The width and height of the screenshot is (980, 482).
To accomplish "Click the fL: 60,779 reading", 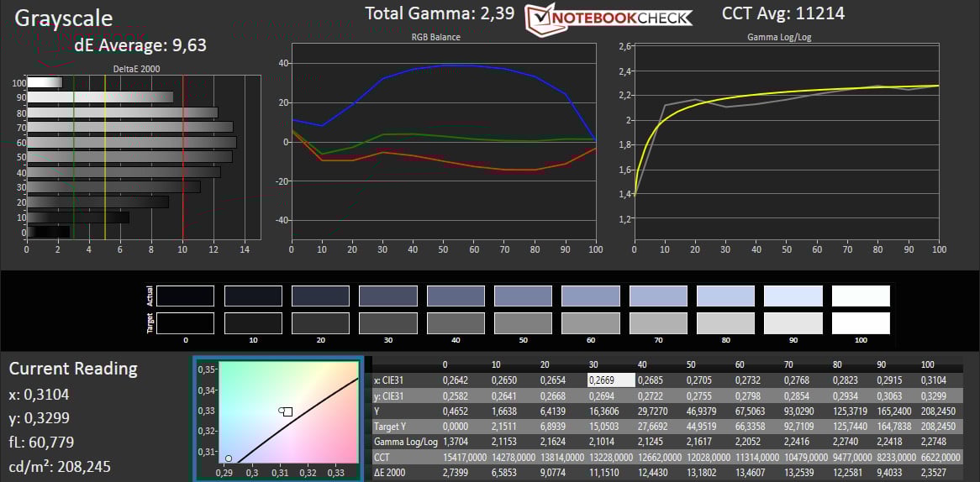I will [x=42, y=443].
